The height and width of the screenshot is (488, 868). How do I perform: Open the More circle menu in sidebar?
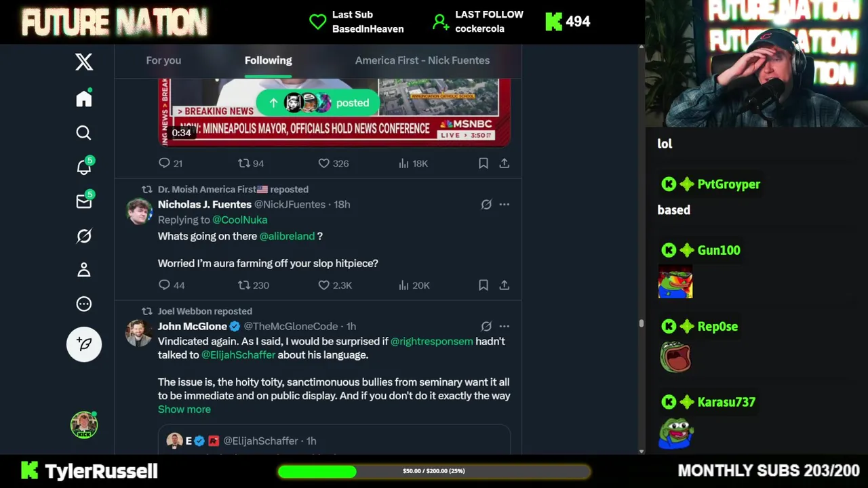[x=84, y=304]
